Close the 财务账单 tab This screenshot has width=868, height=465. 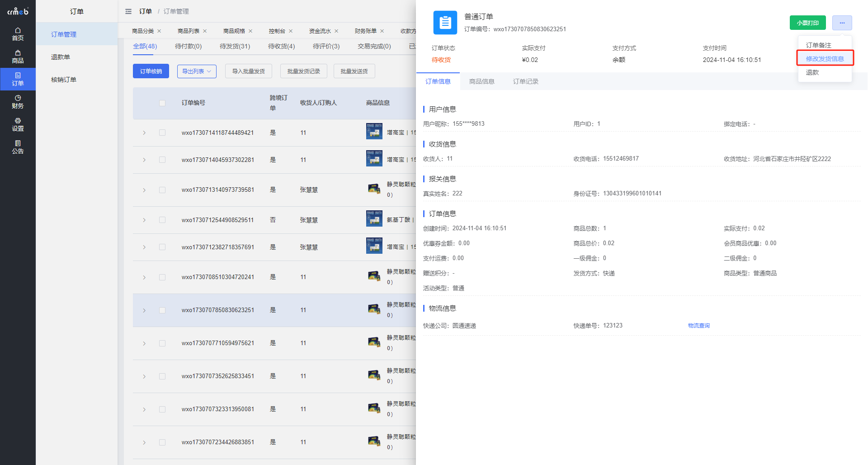tap(382, 31)
